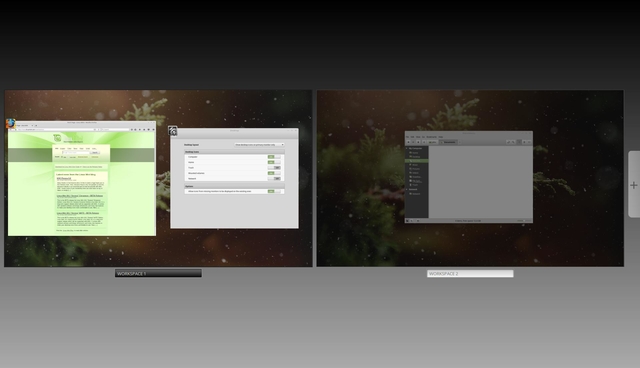Select the Trash icon in the file manager sidebar
Image resolution: width=640 pixels, height=368 pixels.
pyautogui.click(x=411, y=185)
